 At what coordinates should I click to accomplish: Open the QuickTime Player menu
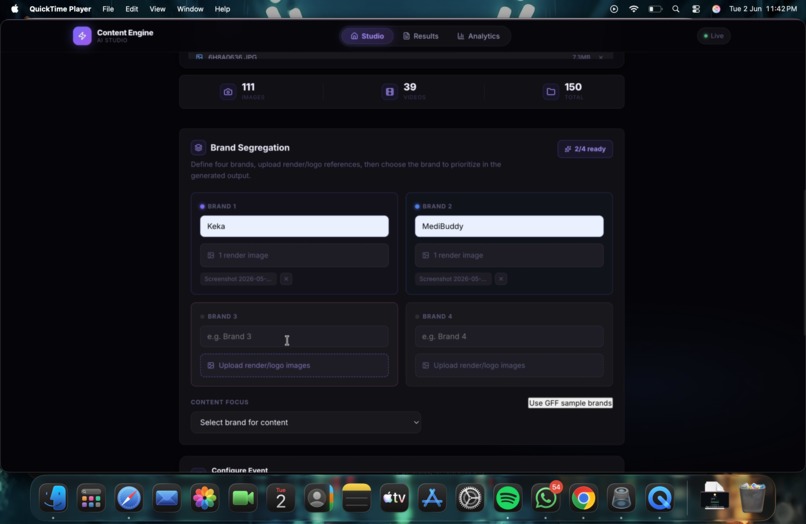tap(60, 9)
